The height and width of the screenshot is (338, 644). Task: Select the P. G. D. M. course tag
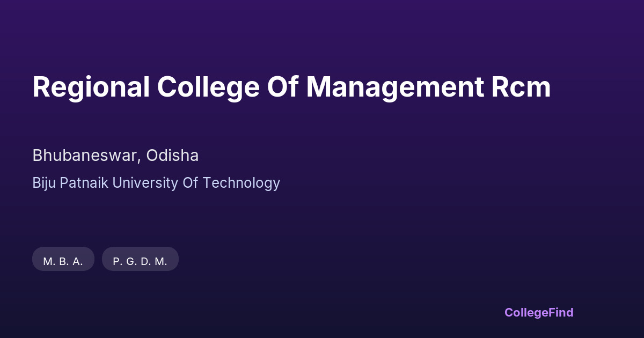(140, 261)
